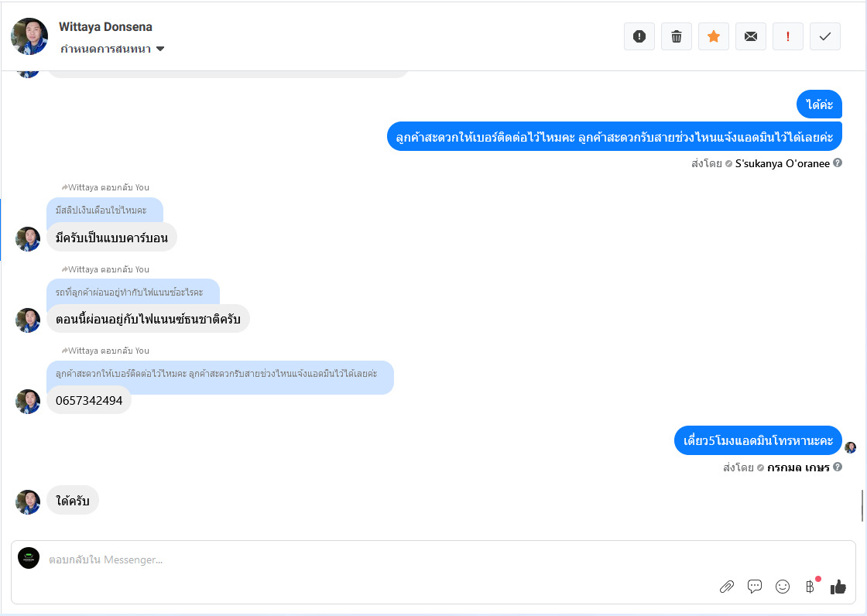Mark conversation as spam with exclamation circle icon

639,36
